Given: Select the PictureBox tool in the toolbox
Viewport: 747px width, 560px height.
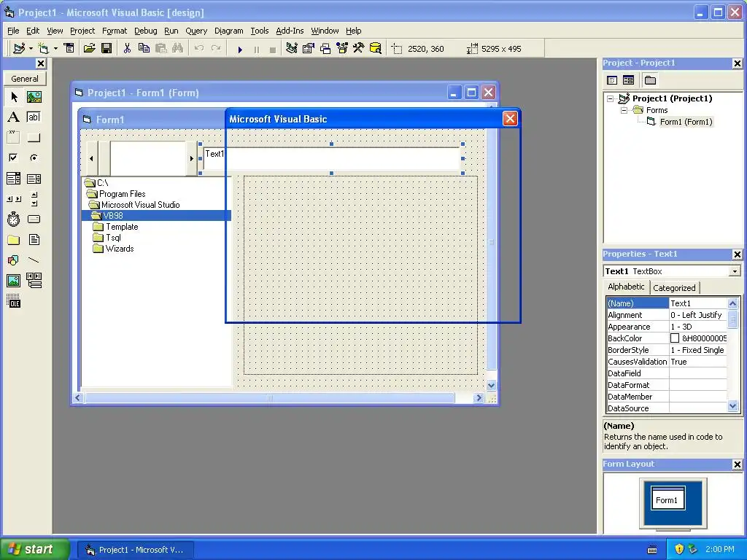Looking at the screenshot, I should click(34, 97).
